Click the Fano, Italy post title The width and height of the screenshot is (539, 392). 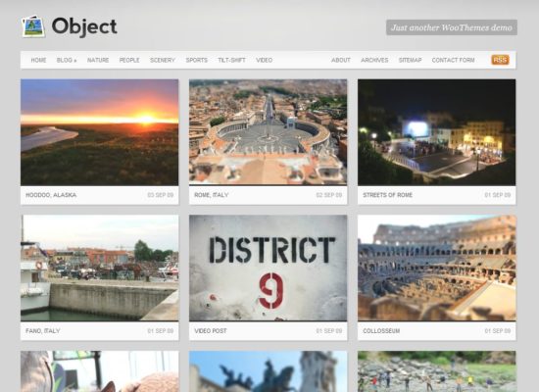[43, 331]
